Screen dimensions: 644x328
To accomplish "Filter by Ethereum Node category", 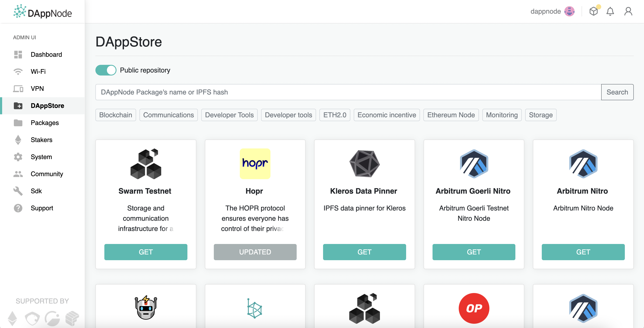I will 451,115.
